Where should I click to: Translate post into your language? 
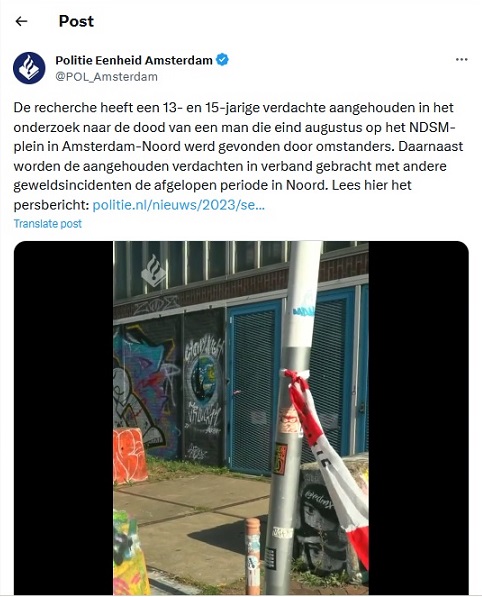coord(48,223)
